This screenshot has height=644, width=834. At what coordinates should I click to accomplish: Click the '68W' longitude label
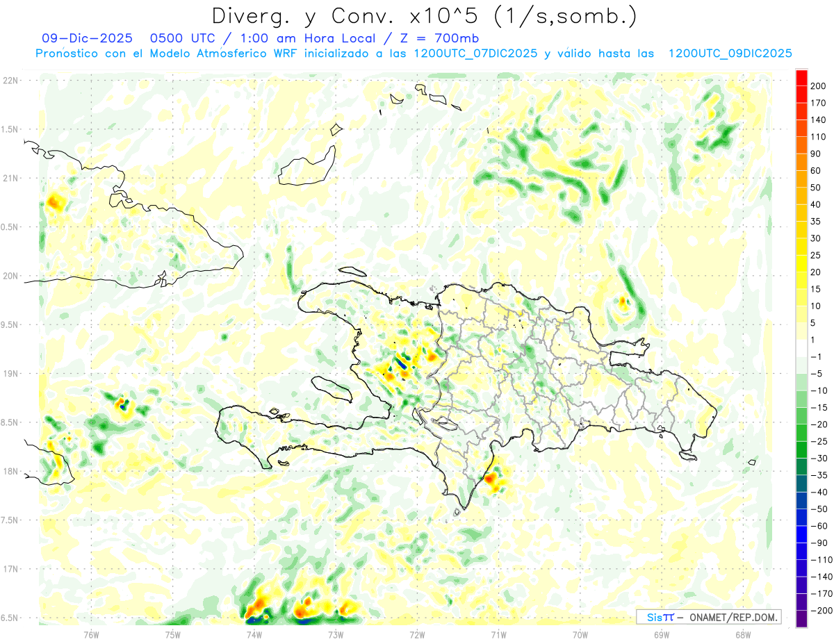(742, 634)
